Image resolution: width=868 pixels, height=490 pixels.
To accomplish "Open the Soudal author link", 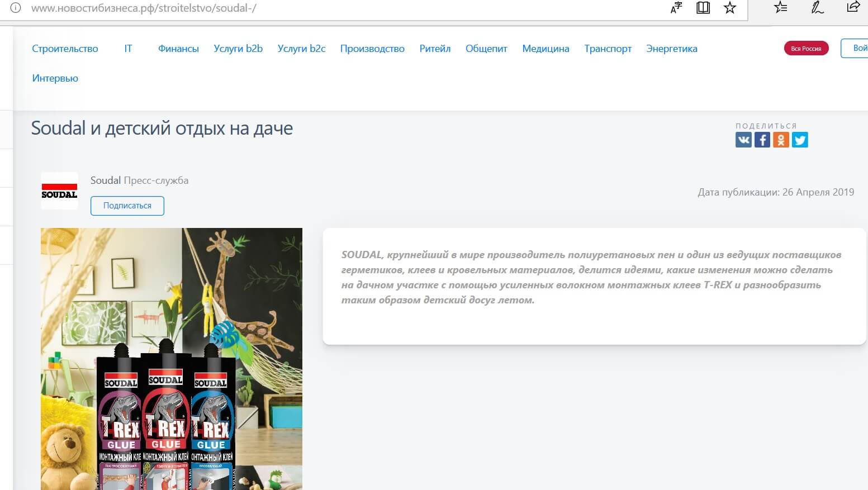I will pos(106,180).
